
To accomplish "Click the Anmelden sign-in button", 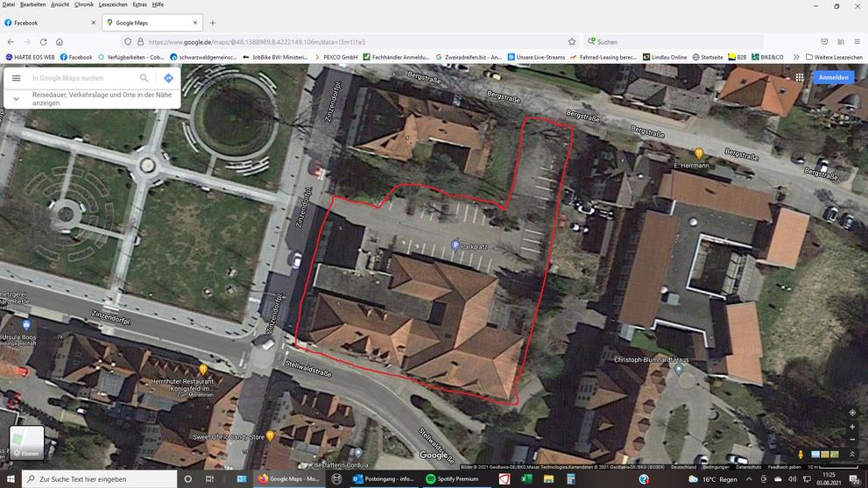I will (x=833, y=77).
